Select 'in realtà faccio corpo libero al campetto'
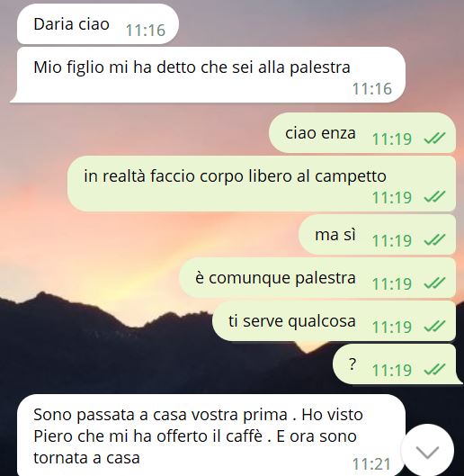Image resolution: width=464 pixels, height=476 pixels. 262,184
